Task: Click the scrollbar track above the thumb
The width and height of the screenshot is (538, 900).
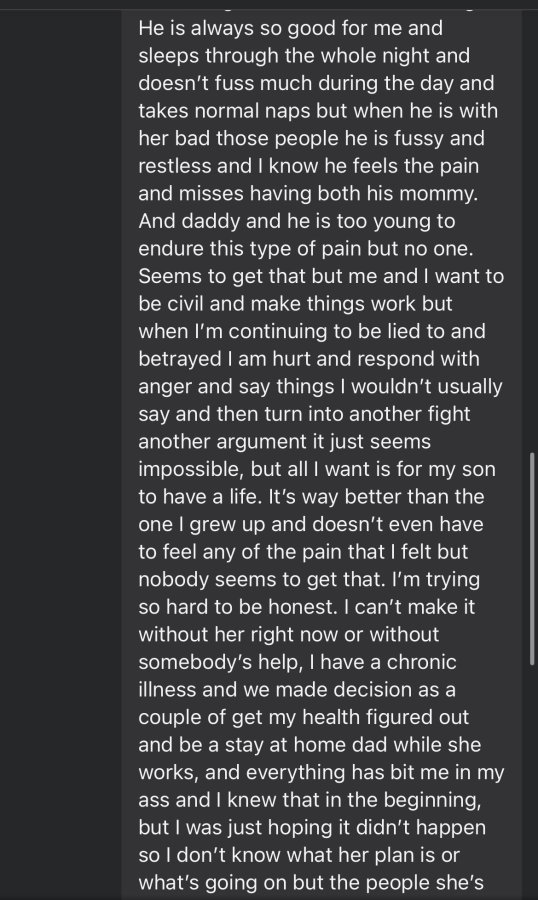Action: pos(532,230)
